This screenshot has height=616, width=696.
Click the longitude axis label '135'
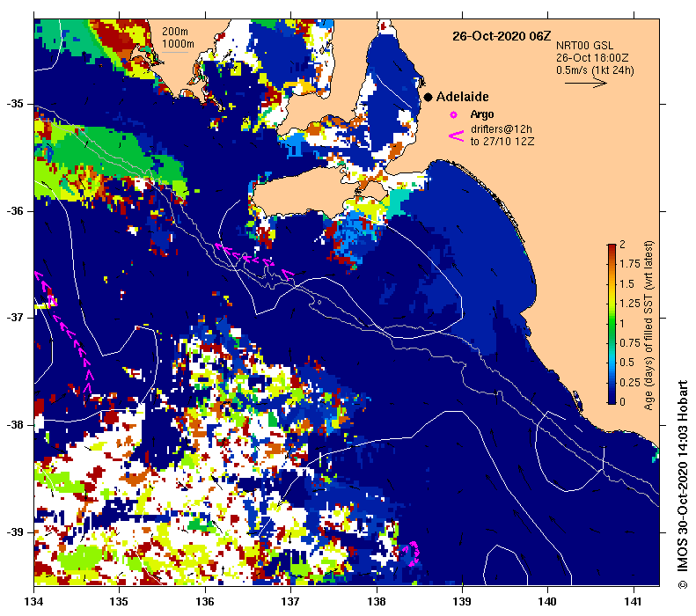click(119, 602)
